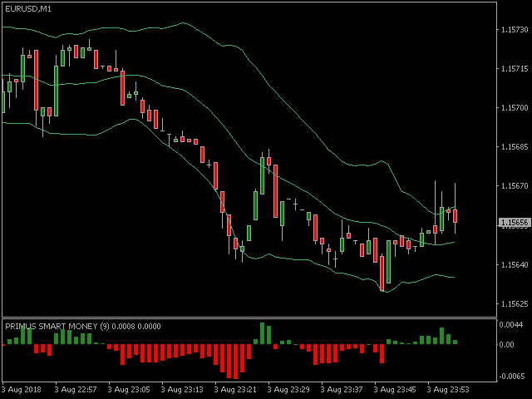Click time label 3 Aug 23:05
Screen dimensions: 532x399
coord(129,390)
